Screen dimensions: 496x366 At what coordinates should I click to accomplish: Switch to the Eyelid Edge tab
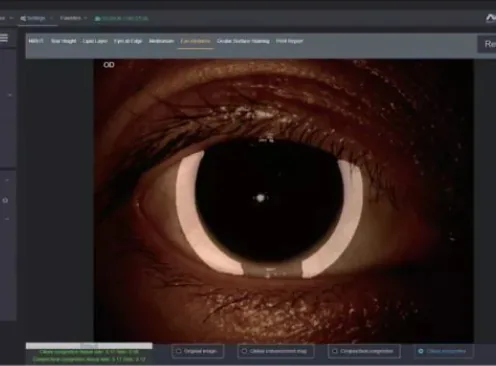(x=128, y=41)
